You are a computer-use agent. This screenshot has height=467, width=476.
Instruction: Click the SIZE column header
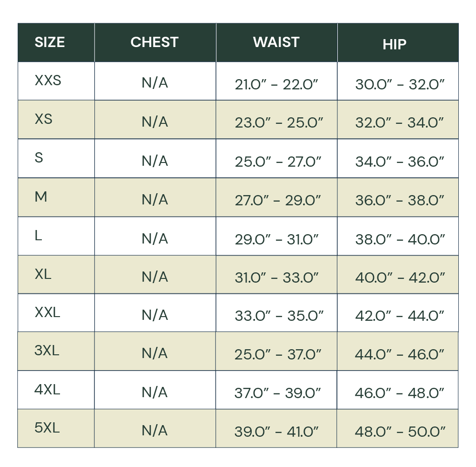(x=50, y=42)
